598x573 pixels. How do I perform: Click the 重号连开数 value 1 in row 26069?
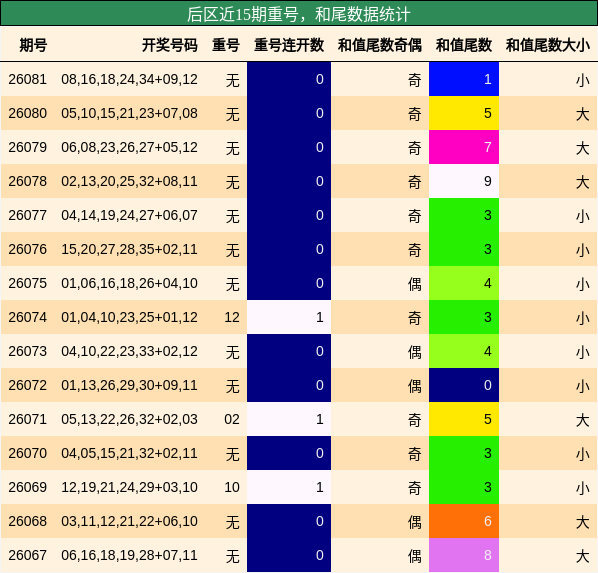tap(289, 487)
